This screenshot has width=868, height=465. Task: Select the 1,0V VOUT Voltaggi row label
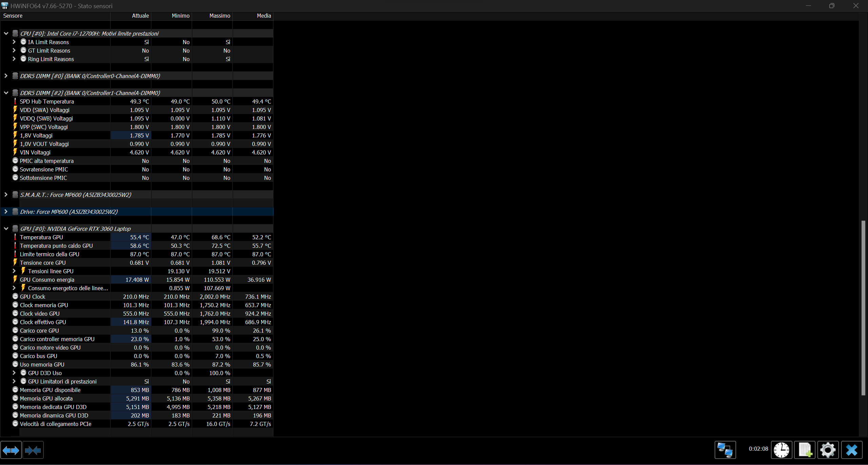(44, 144)
